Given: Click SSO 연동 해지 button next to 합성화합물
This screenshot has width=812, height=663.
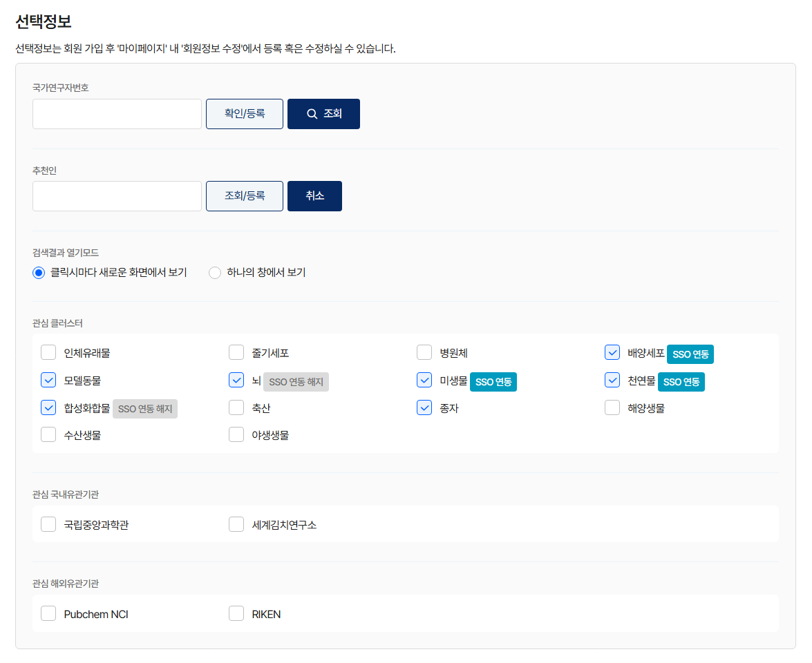Looking at the screenshot, I should point(145,409).
